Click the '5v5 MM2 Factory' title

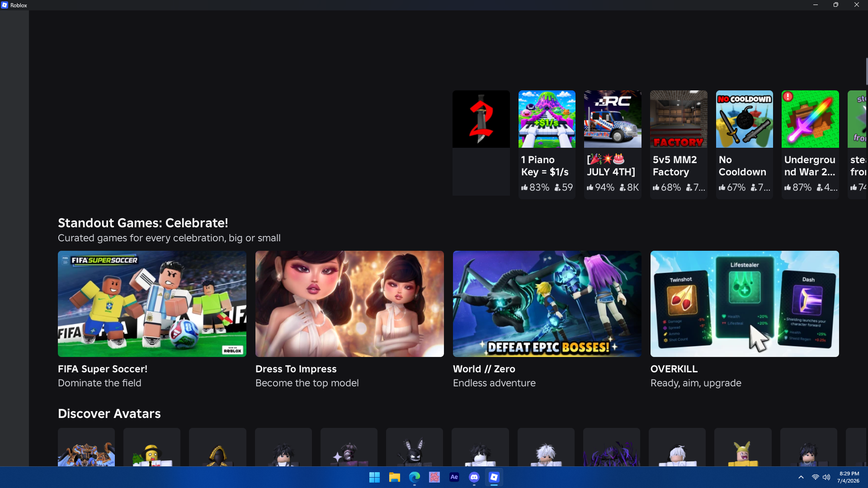coord(675,166)
